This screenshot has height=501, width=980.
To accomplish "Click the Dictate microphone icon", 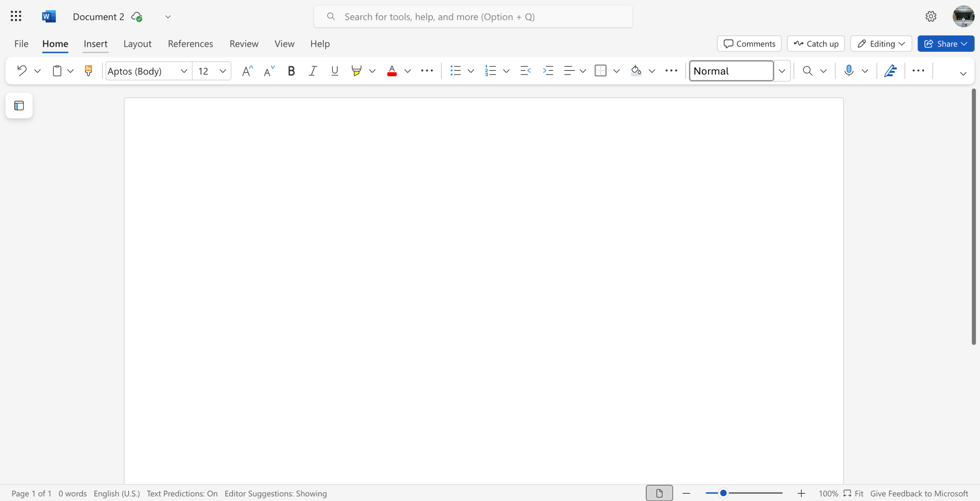I will [x=849, y=71].
